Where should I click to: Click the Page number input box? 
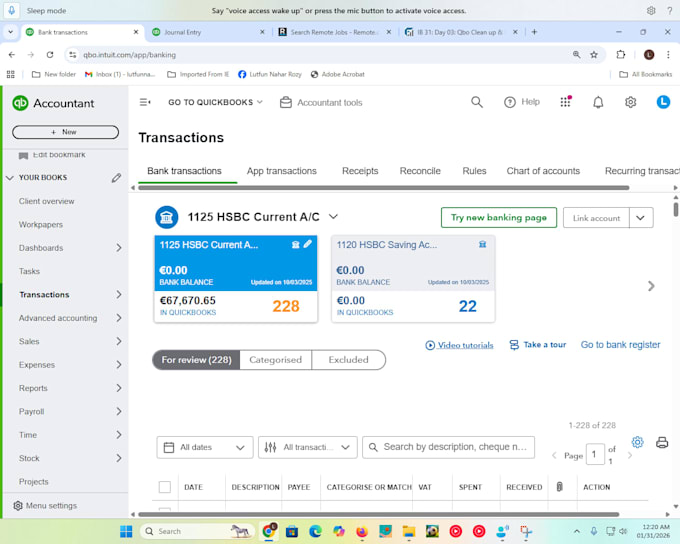pyautogui.click(x=595, y=454)
